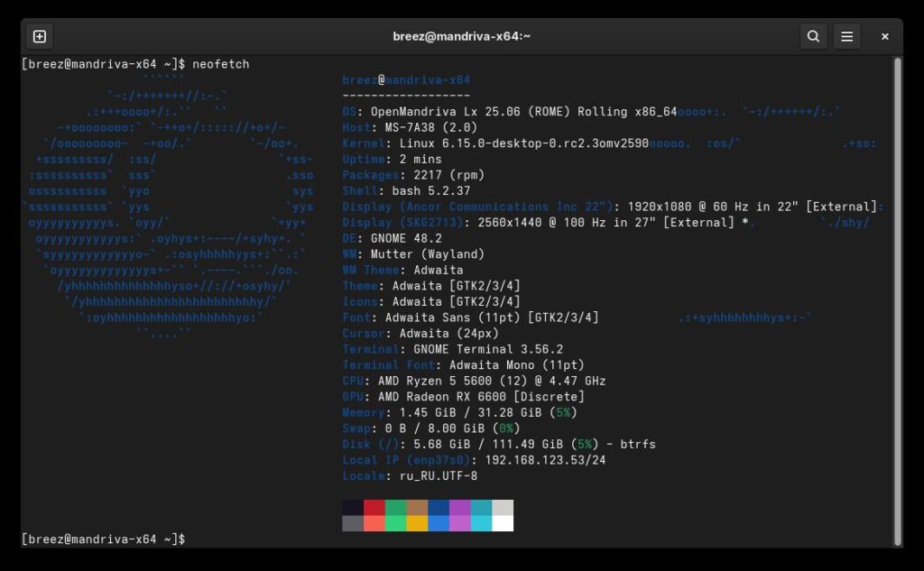This screenshot has height=571, width=924.
Task: Click the "Packages: 2217 (rpm)" line
Action: pyautogui.click(x=413, y=175)
